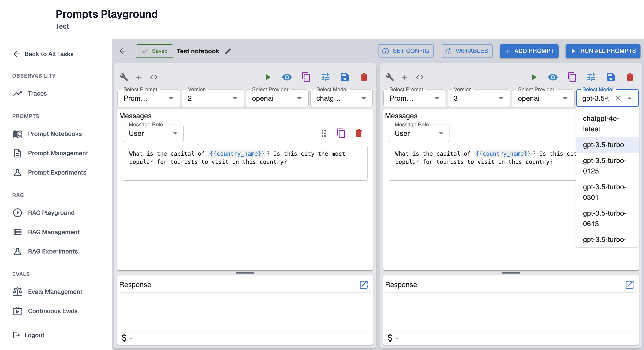Screen dimensions: 644x350
Task: Toggle preview eye icon on second prompt
Action: (x=552, y=77)
